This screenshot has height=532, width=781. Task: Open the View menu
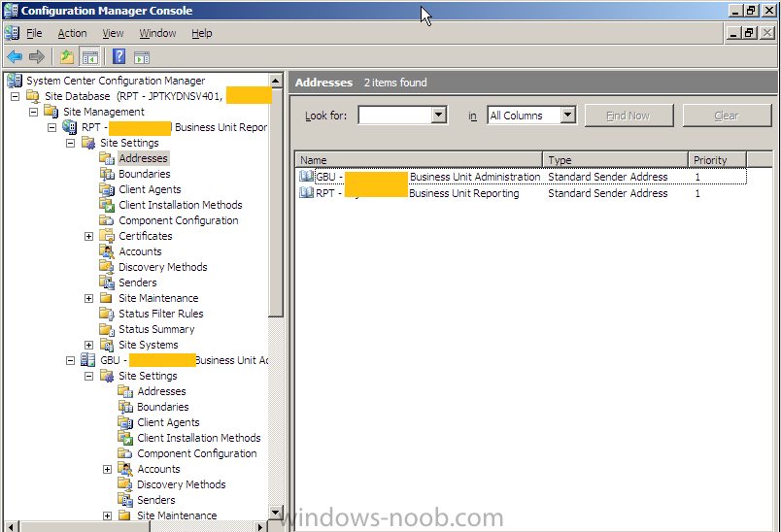click(113, 33)
